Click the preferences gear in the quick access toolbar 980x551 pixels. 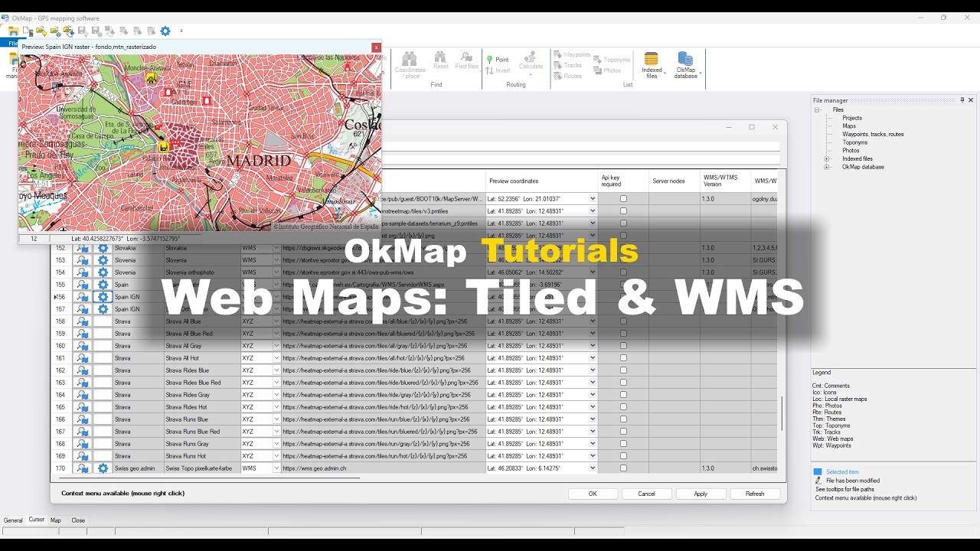165,31
